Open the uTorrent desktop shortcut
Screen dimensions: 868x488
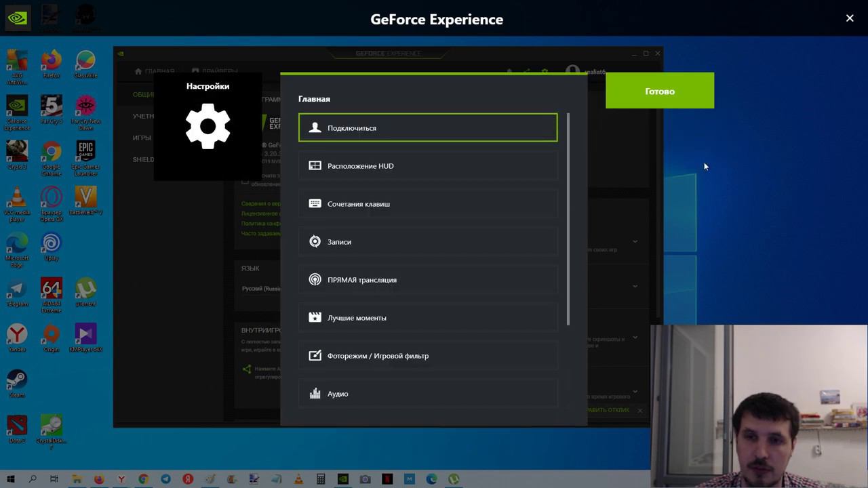tap(85, 292)
